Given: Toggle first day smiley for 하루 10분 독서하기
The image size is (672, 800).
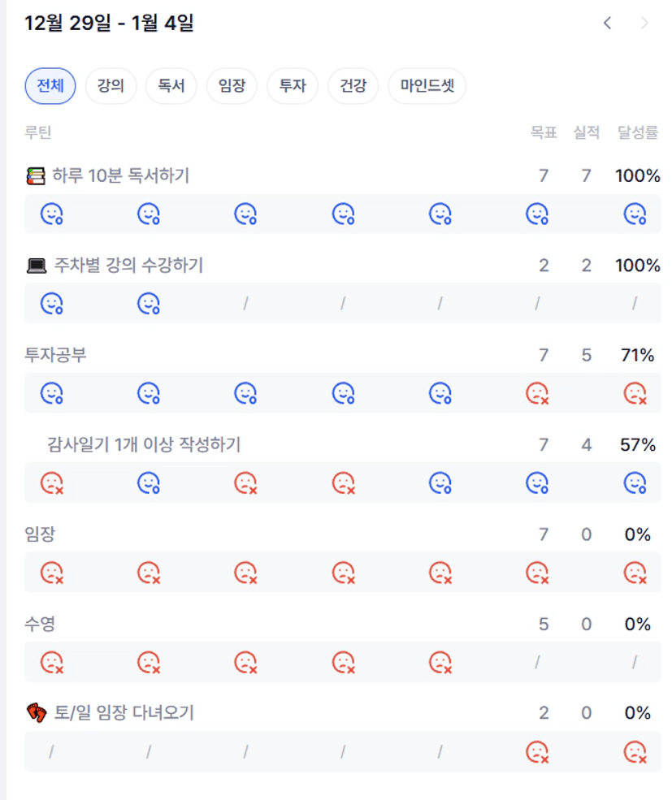Looking at the screenshot, I should point(52,214).
